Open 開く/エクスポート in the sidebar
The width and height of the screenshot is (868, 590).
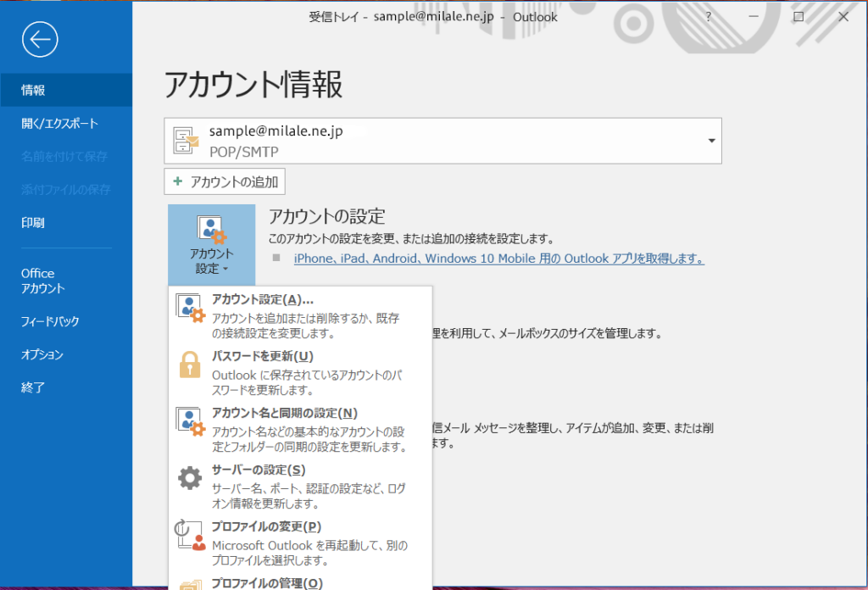click(x=66, y=123)
